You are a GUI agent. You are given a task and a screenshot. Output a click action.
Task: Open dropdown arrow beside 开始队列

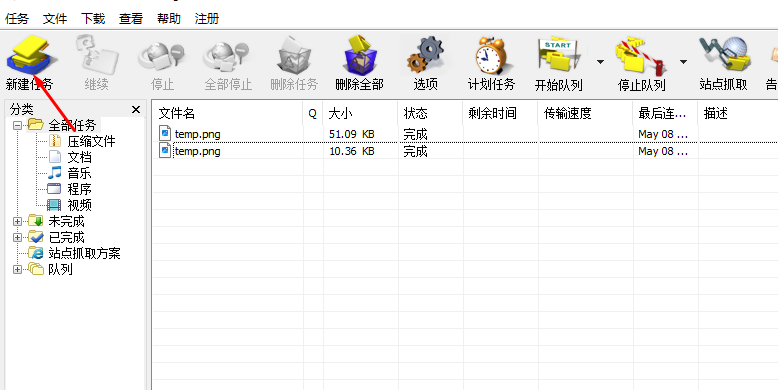(x=600, y=62)
